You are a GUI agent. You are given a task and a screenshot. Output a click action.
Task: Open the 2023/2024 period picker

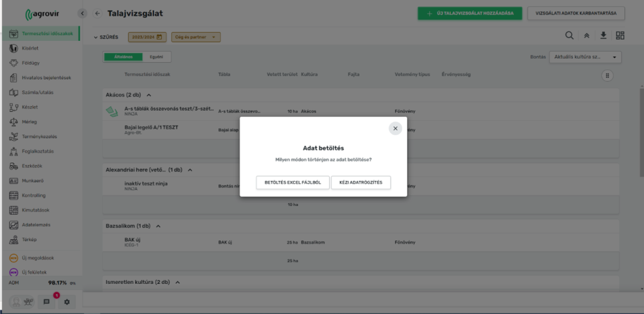pos(147,38)
